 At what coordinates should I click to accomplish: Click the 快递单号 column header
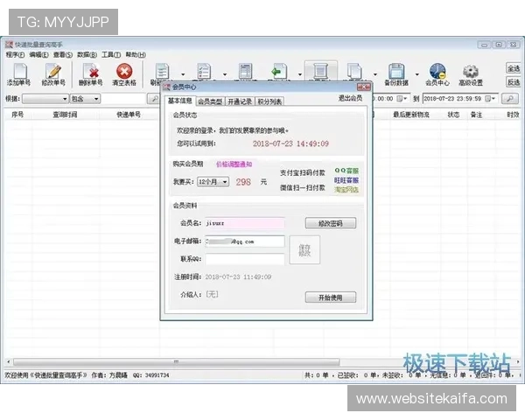[129, 115]
